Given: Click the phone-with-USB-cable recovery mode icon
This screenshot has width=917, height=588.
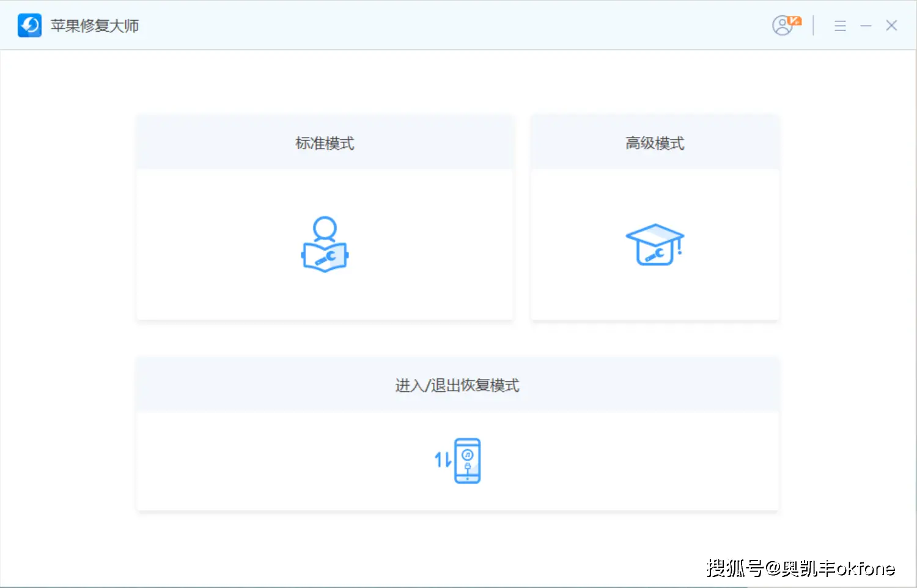Looking at the screenshot, I should [x=466, y=461].
